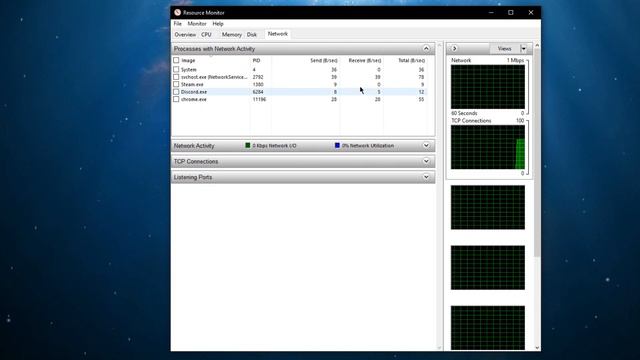Switch to the CPU tab
This screenshot has height=360, width=640.
[206, 35]
